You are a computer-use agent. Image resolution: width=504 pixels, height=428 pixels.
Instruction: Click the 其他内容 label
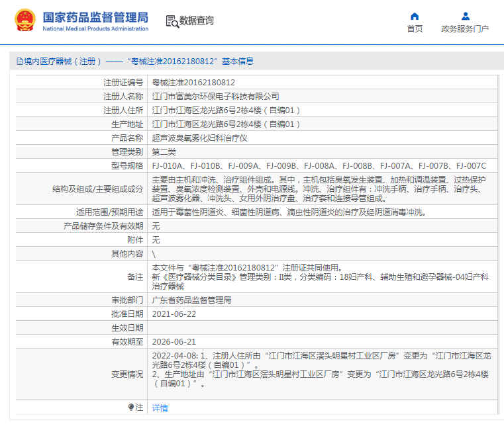coord(127,254)
